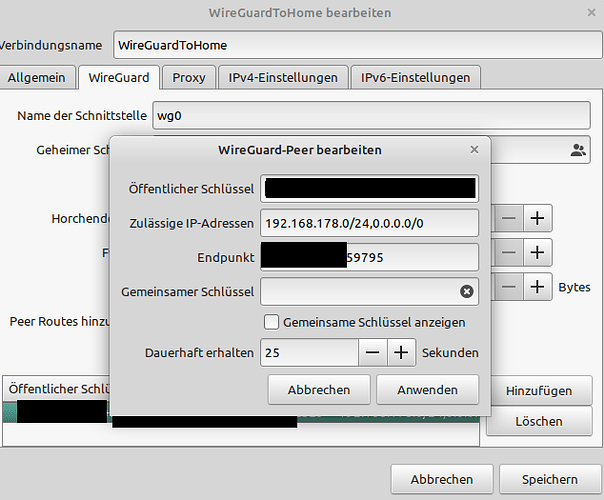Click Abbrechen in the main connection window
The width and height of the screenshot is (604, 500).
[441, 479]
